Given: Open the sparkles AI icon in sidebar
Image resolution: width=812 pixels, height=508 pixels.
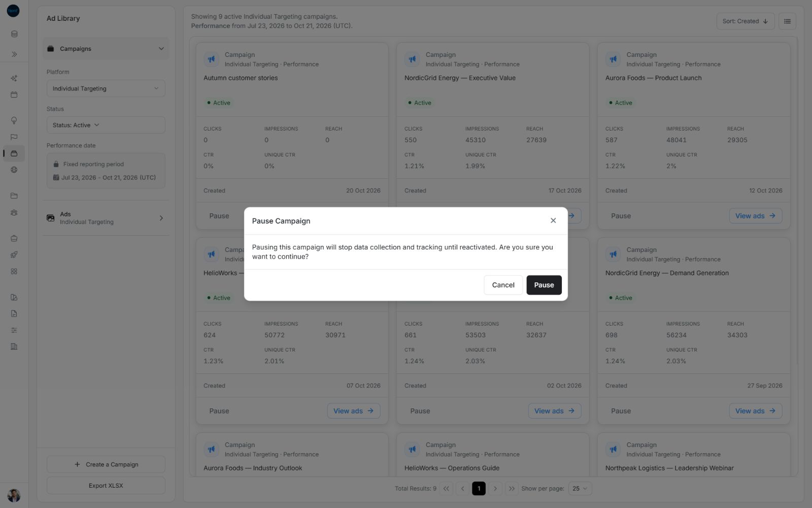Looking at the screenshot, I should (x=14, y=78).
